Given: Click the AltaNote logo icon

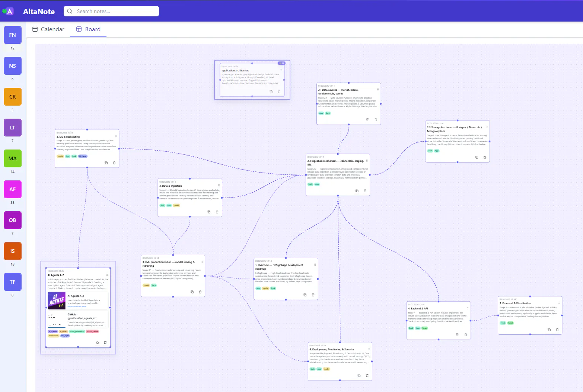Looking at the screenshot, I should click(10, 11).
